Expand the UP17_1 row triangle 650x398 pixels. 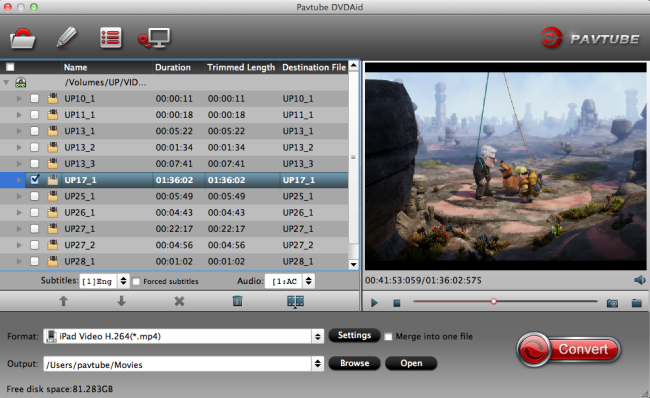19,180
